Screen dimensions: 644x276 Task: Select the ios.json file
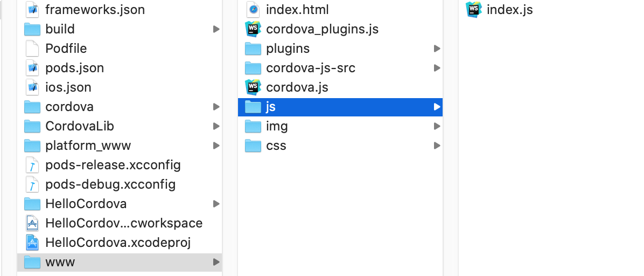(68, 87)
